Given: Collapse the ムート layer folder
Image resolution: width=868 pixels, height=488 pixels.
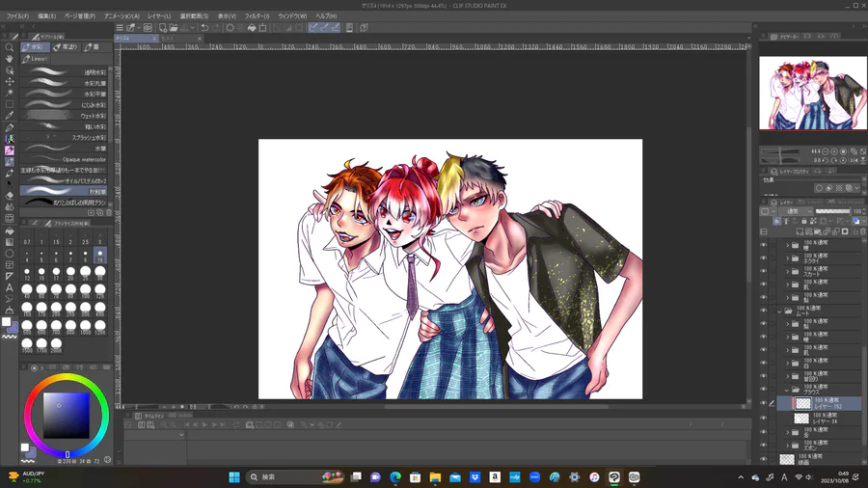Looking at the screenshot, I should [779, 312].
